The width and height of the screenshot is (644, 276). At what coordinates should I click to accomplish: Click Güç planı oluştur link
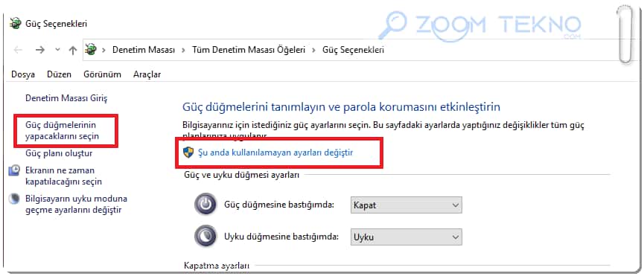click(59, 153)
